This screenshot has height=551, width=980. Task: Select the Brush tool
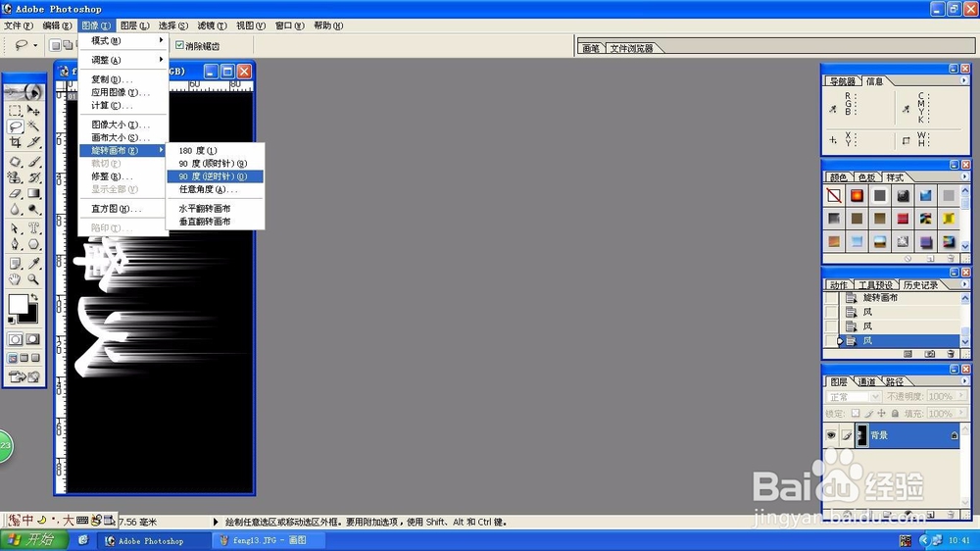tap(33, 162)
